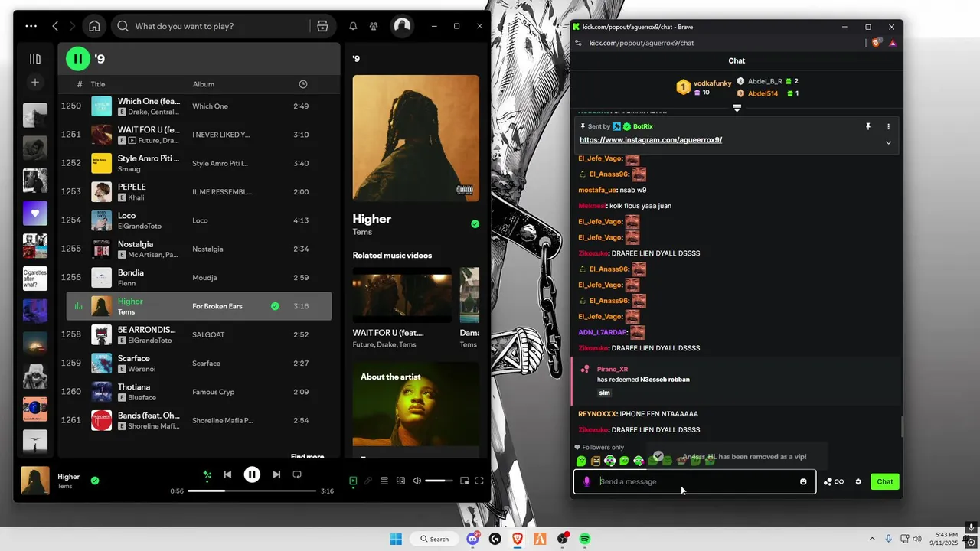Pause playlist using green header button
This screenshot has width=980, height=551.
(77, 58)
